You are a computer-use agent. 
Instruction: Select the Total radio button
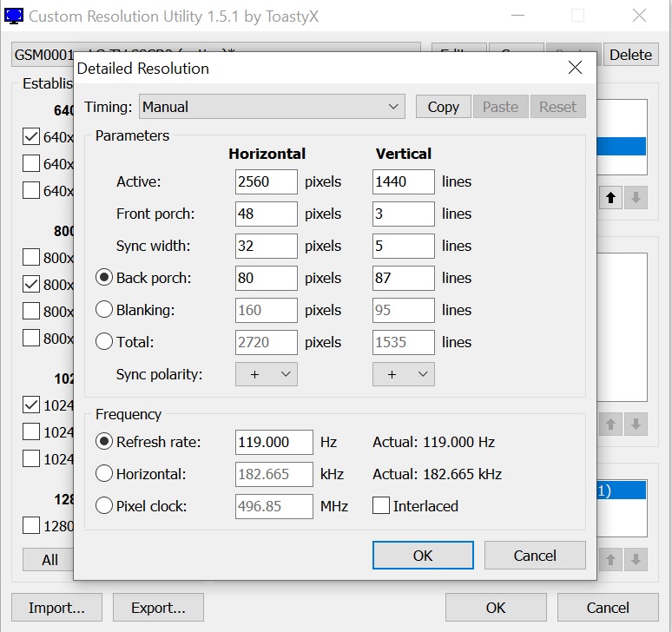click(x=104, y=342)
